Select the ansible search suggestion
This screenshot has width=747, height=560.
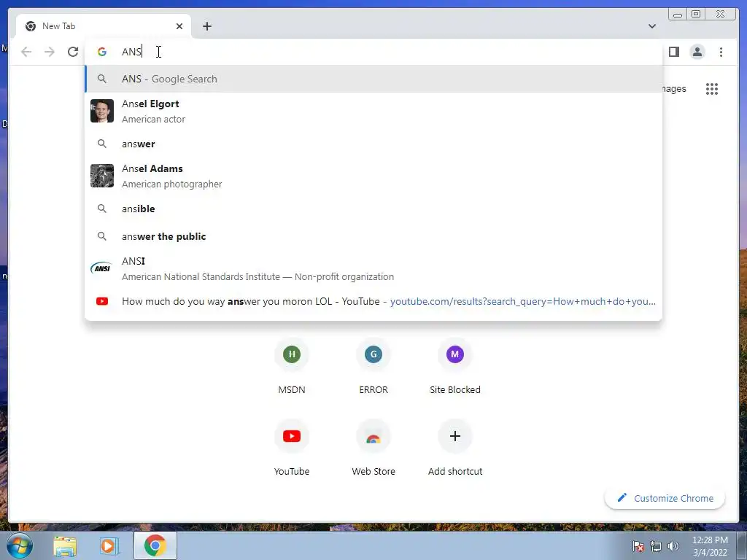point(373,209)
